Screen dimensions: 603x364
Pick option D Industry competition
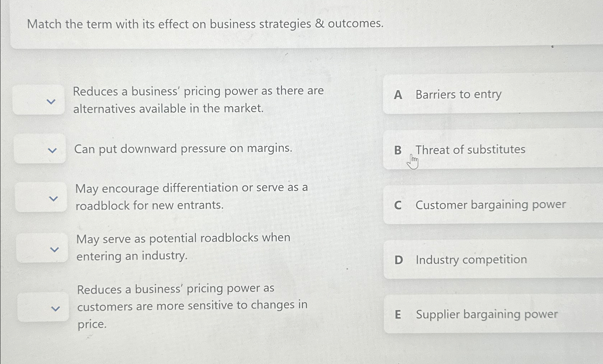pos(471,260)
